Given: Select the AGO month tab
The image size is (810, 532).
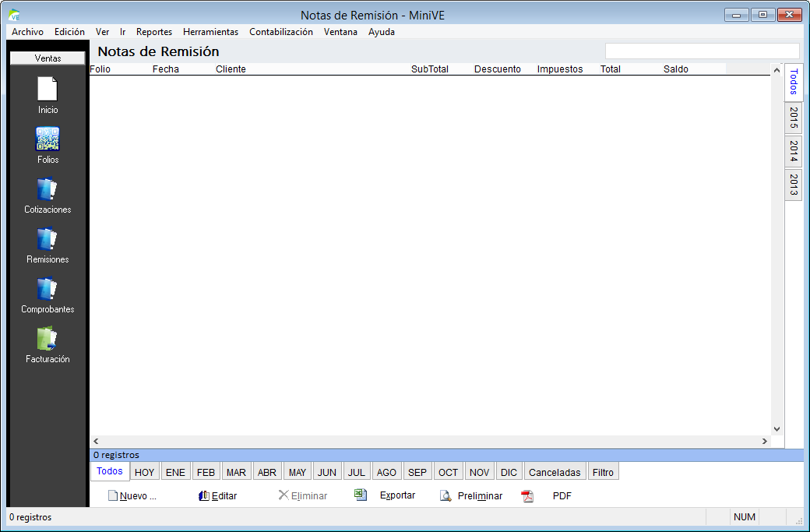Looking at the screenshot, I should coord(386,472).
